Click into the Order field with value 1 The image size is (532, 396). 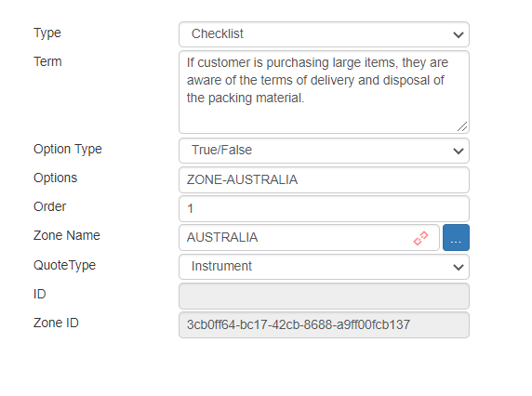[324, 208]
